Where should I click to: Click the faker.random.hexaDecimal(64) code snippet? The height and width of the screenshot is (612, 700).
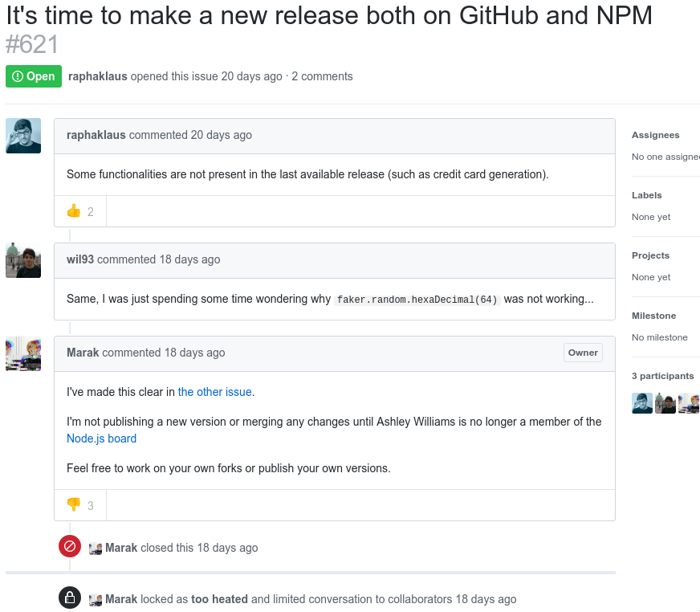click(x=417, y=300)
